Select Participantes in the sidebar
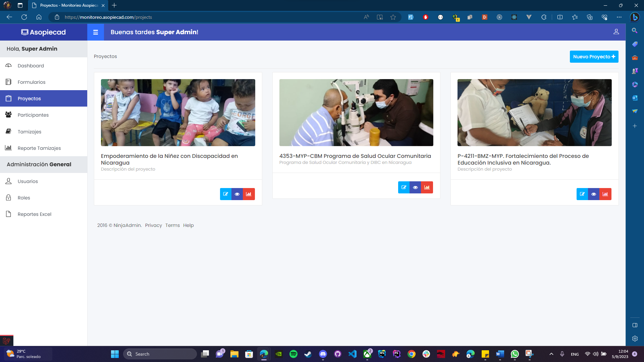 33,115
